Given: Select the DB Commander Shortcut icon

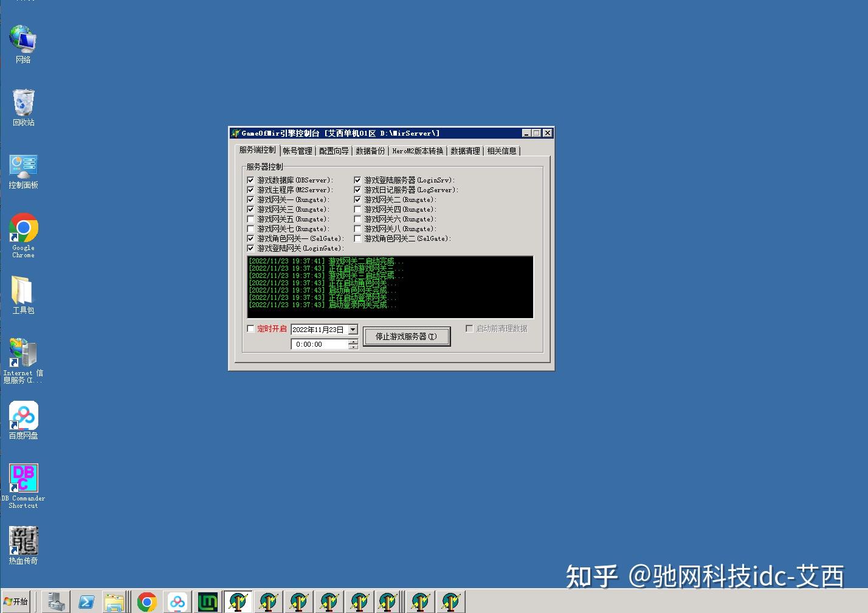Looking at the screenshot, I should [23, 486].
